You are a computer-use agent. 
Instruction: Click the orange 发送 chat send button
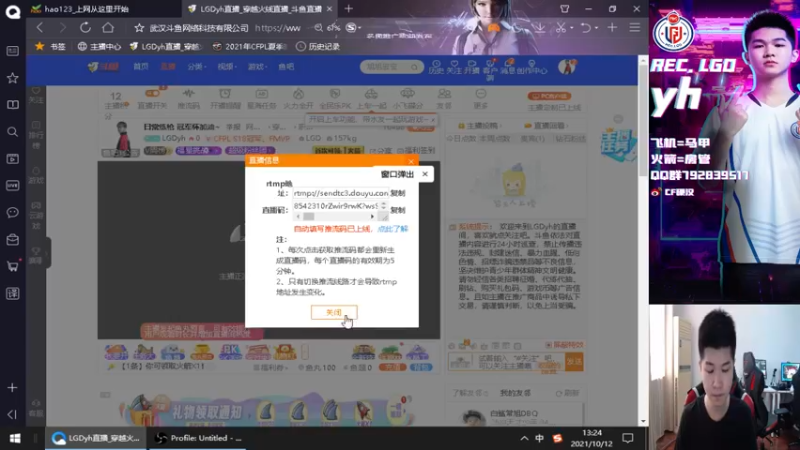[574, 361]
